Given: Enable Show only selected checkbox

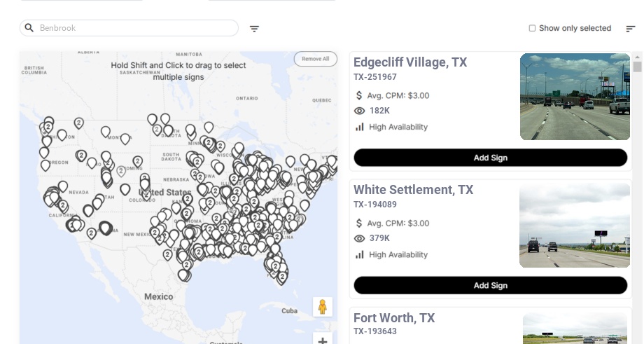Looking at the screenshot, I should [x=532, y=28].
